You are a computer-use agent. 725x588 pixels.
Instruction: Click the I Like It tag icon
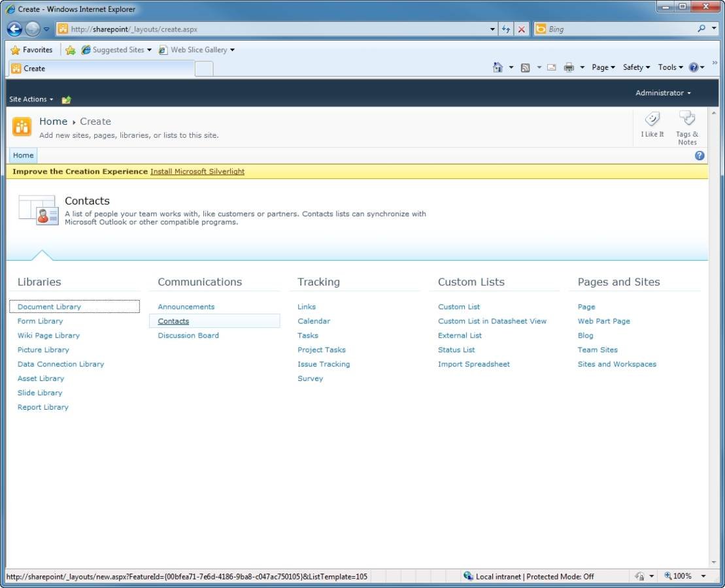[x=652, y=120]
